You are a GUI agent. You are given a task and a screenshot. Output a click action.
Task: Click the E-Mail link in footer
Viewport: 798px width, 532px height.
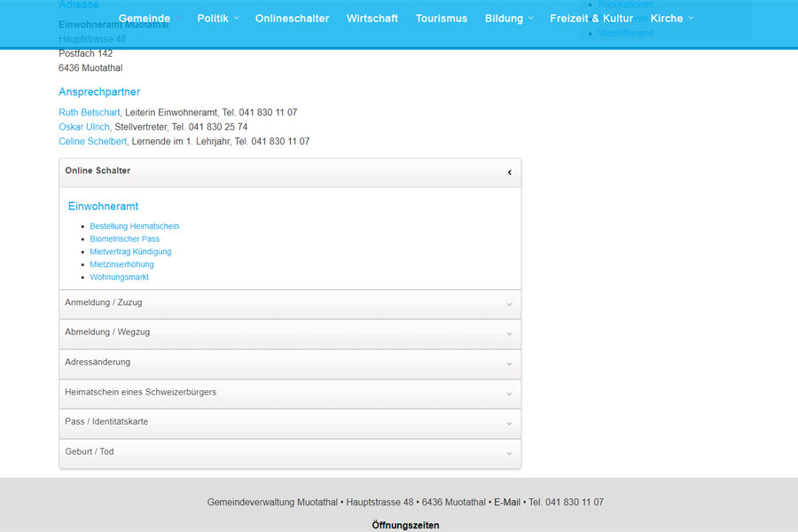tap(507, 503)
